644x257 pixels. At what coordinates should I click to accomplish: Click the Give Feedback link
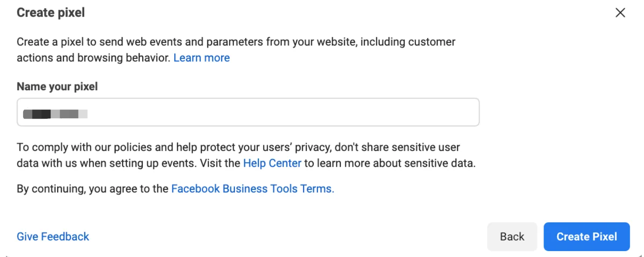[53, 236]
